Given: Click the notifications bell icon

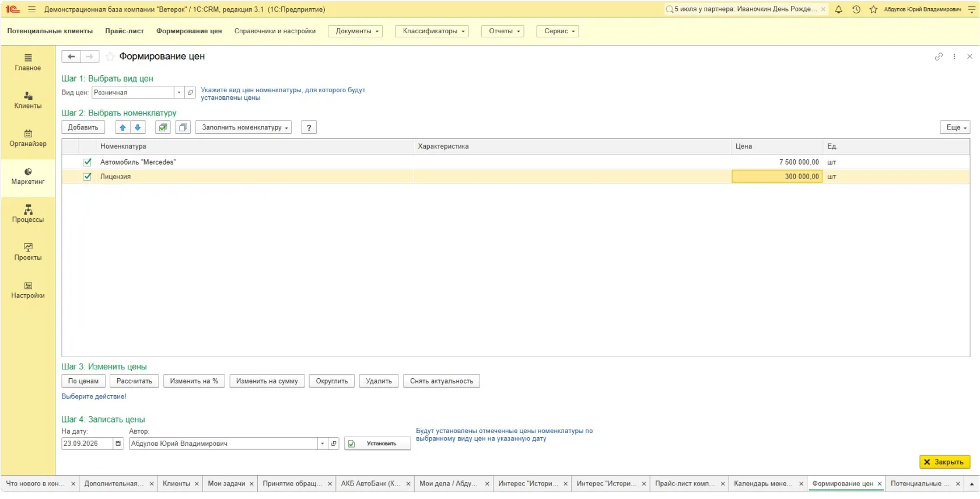Looking at the screenshot, I should pyautogui.click(x=838, y=9).
